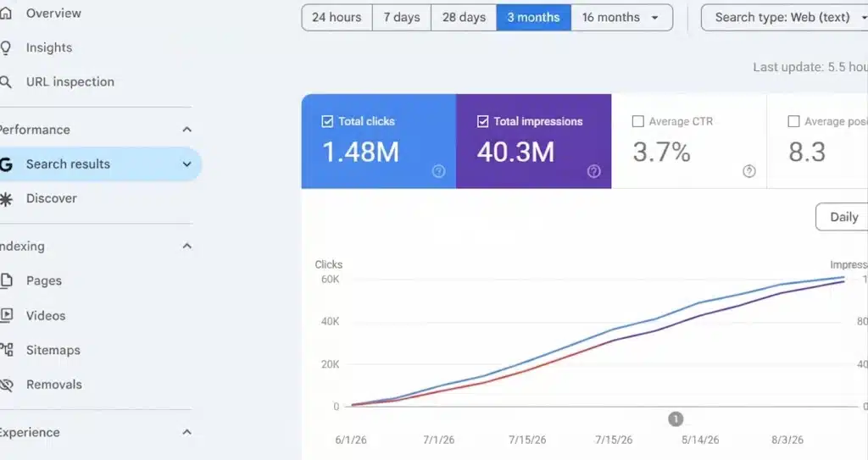The image size is (868, 460).
Task: Click the Discover asterisk icon
Action: [x=6, y=199]
